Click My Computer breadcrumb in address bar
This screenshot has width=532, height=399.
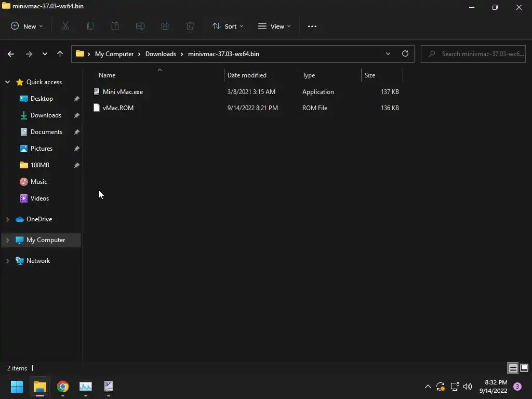click(x=114, y=54)
